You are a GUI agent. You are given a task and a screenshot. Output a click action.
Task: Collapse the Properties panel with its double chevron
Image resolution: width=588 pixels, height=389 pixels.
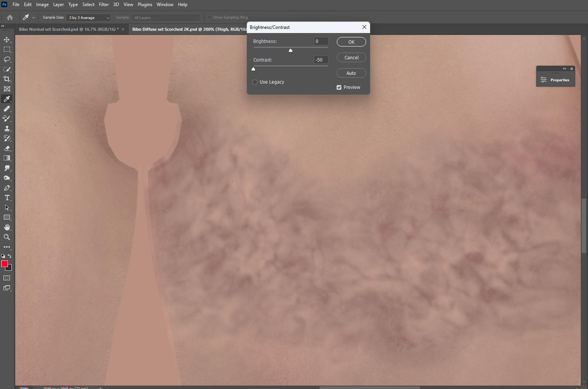coord(564,69)
